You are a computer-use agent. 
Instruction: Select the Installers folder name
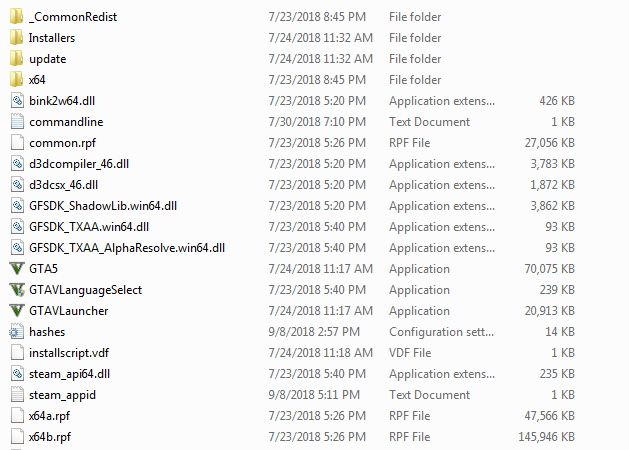click(x=52, y=38)
